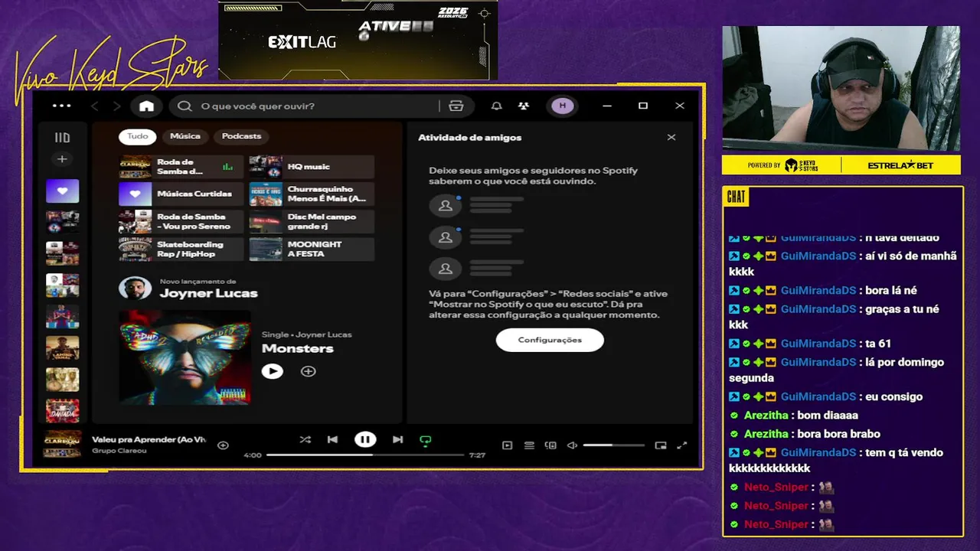Viewport: 980px width, 551px height.
Task: Select the 'Música' filter chip
Action: [185, 136]
